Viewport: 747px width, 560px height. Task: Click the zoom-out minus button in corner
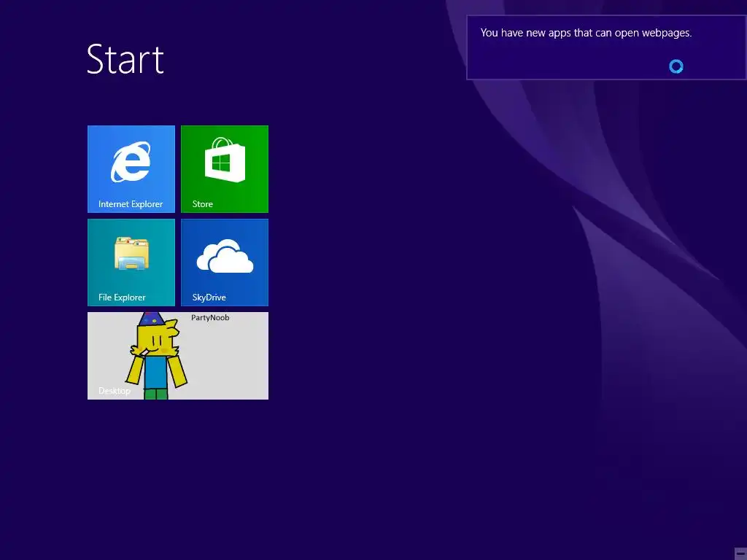pos(740,553)
